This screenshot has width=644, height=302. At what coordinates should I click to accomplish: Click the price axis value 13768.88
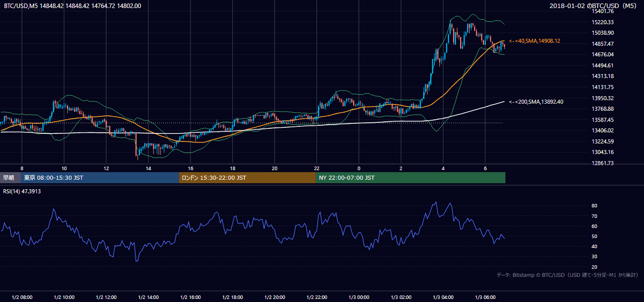(604, 109)
